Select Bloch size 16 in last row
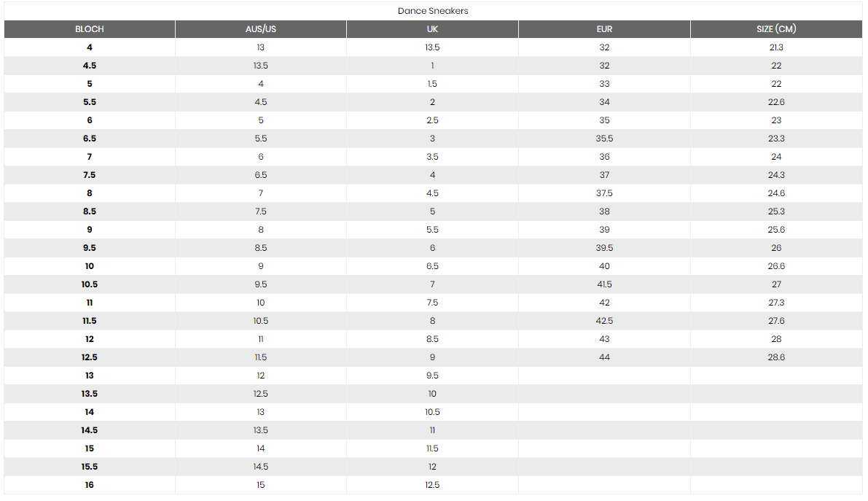 89,485
